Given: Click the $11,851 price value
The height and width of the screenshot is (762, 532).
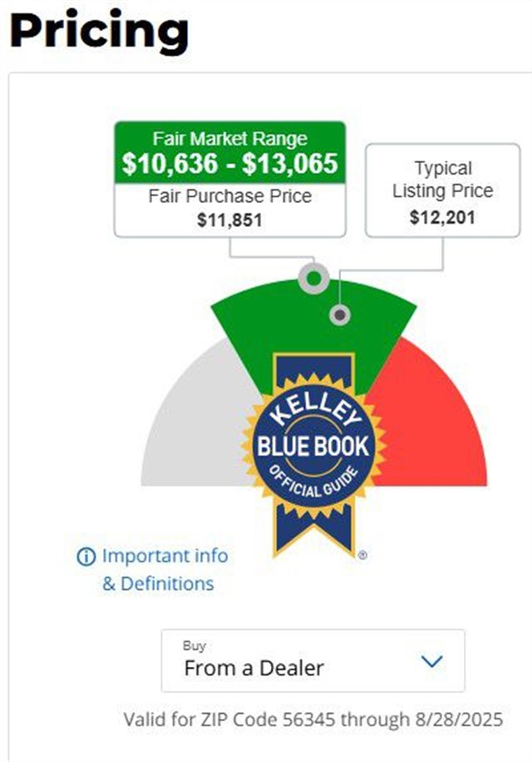Looking at the screenshot, I should (x=229, y=220).
